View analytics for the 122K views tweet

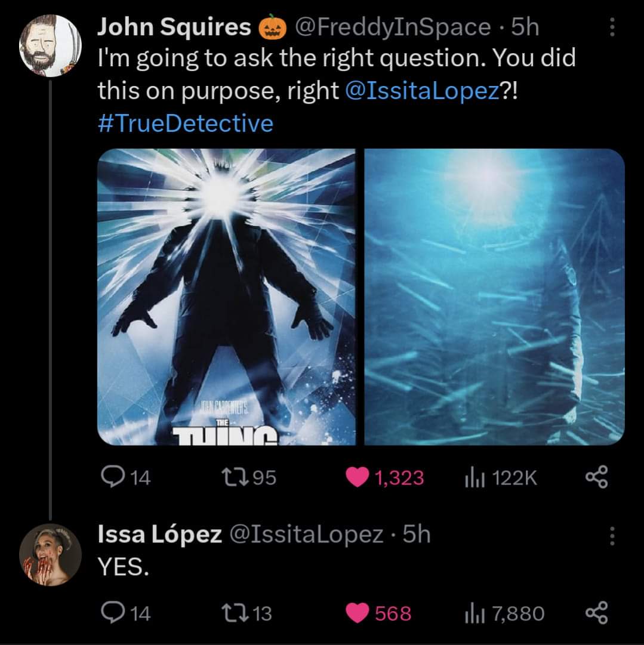473,477
